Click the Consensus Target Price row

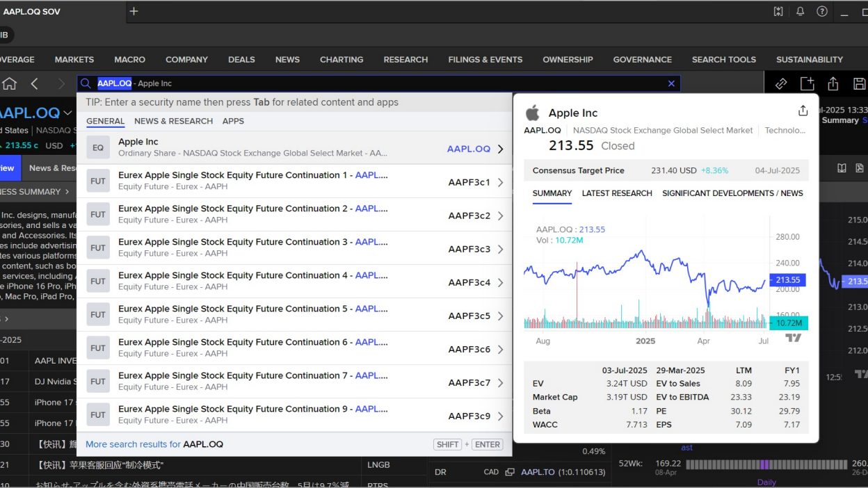(x=666, y=170)
